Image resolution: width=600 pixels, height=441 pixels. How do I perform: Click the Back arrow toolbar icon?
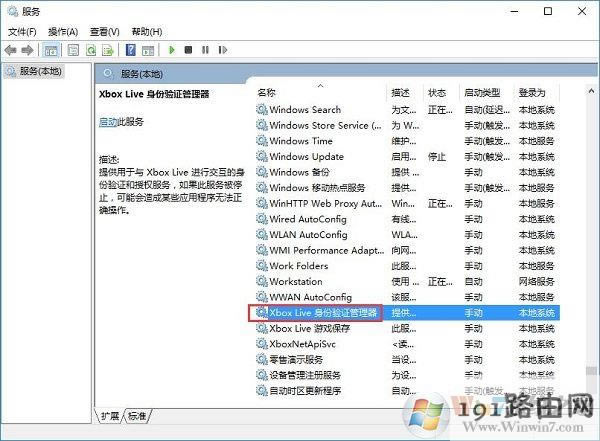[11, 49]
